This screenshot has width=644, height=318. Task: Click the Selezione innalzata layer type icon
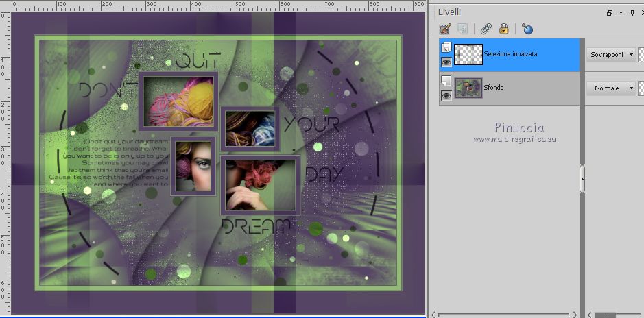[446, 47]
